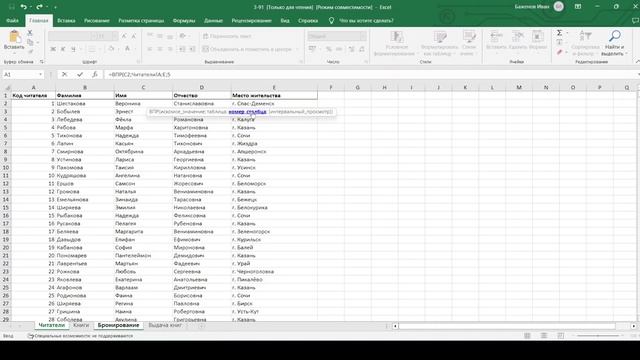Click the increase font size icon
This screenshot has width=640, height=360.
[x=124, y=36]
